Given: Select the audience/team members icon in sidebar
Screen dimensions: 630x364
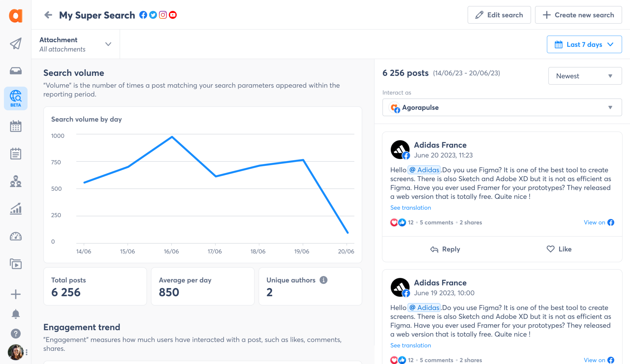Looking at the screenshot, I should [15, 182].
